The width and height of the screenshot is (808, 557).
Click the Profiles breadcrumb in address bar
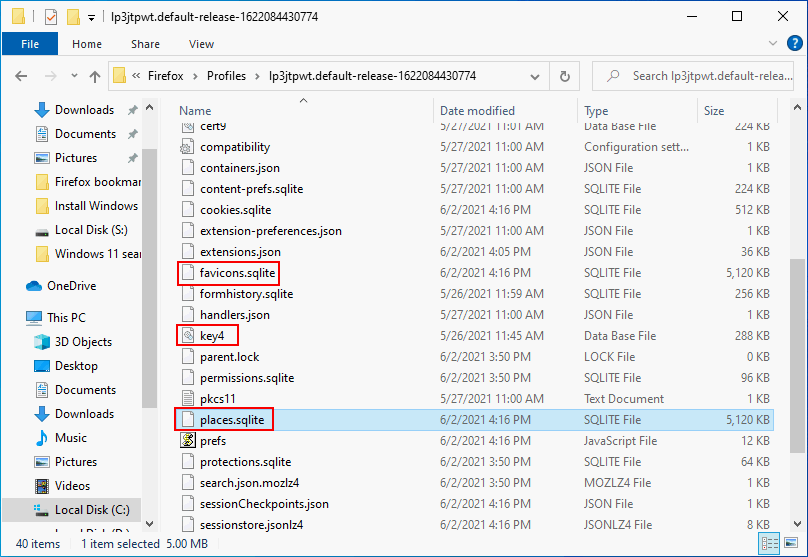226,76
